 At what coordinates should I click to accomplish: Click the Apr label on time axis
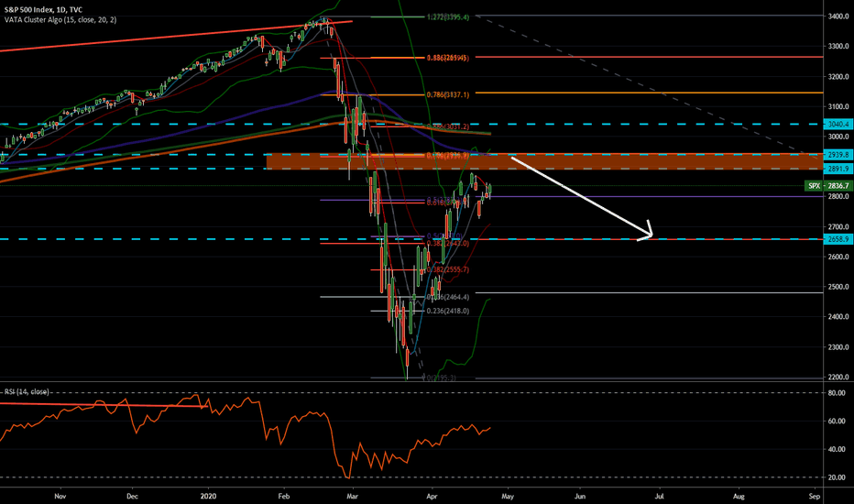point(432,497)
